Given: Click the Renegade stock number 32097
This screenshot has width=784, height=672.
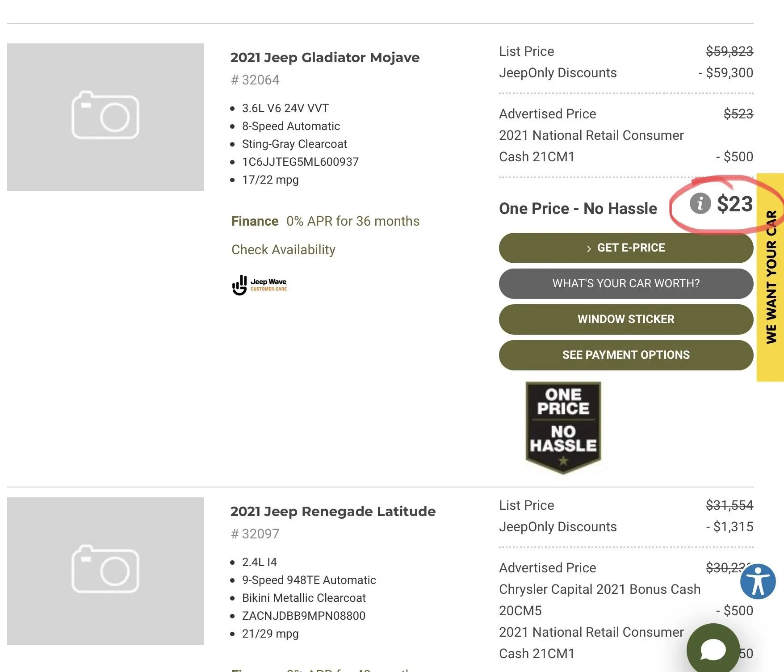Looking at the screenshot, I should click(255, 534).
